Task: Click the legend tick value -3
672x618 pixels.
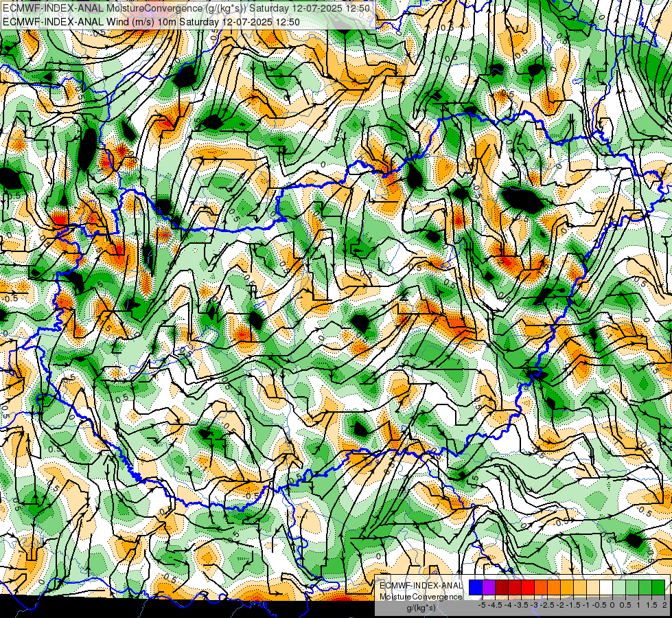Action: coord(535,605)
